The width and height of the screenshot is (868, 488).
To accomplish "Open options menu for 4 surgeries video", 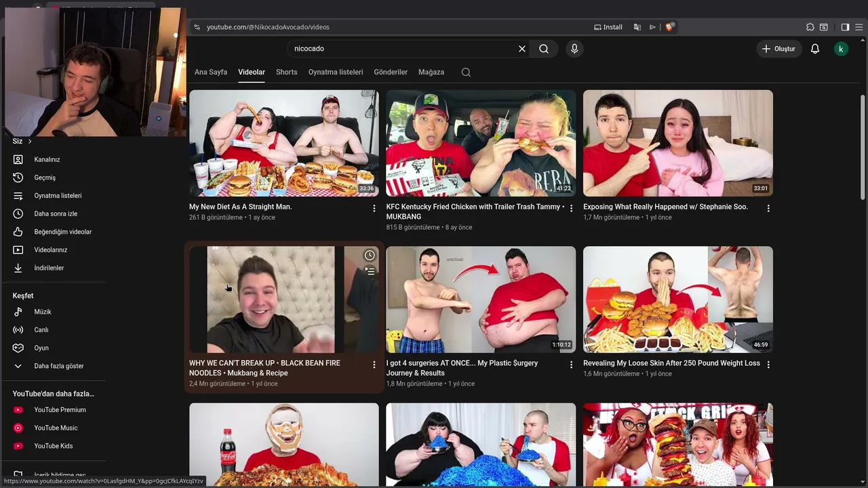I will coord(571,365).
